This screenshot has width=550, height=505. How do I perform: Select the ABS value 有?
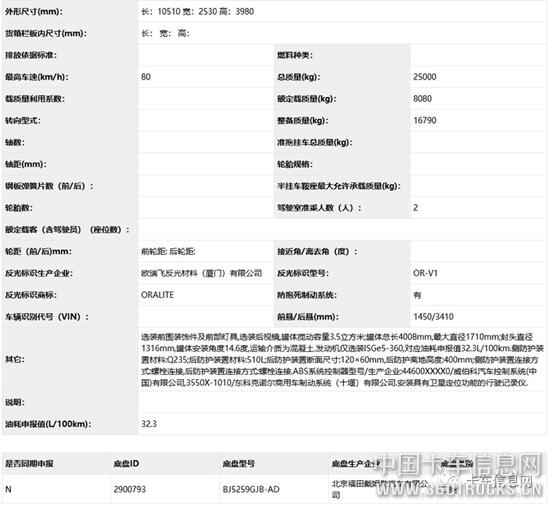pyautogui.click(x=417, y=295)
